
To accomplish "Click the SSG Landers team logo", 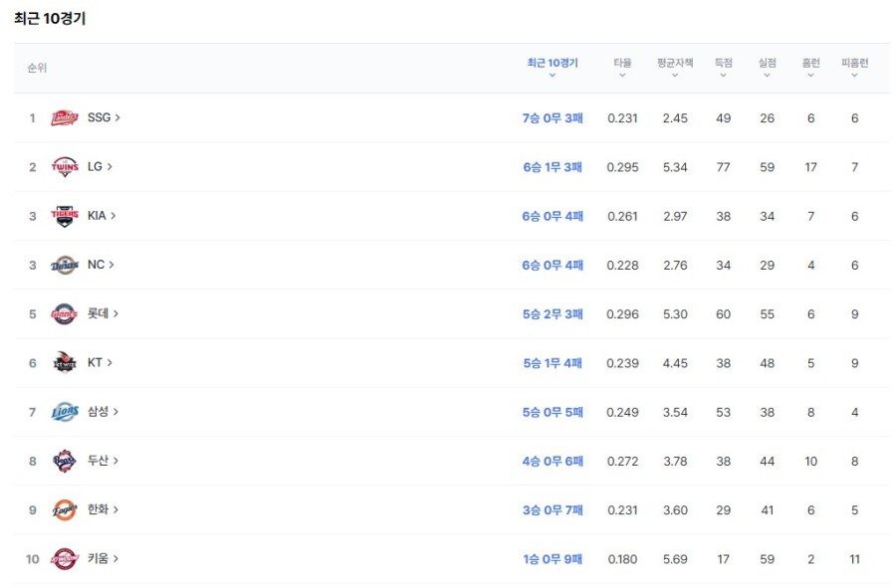I will click(x=64, y=118).
